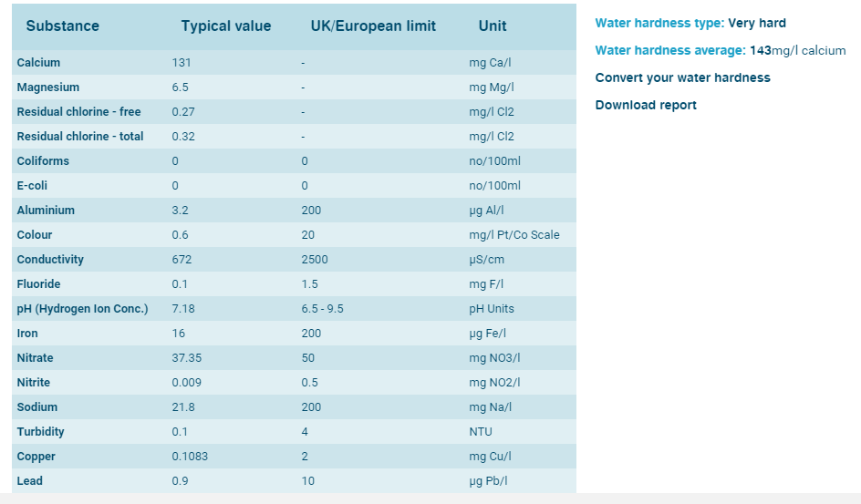
Task: Select the Aluminium row label
Action: [46, 211]
